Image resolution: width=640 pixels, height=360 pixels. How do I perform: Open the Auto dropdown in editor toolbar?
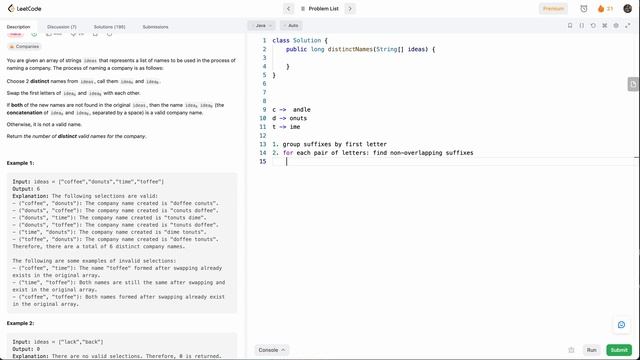click(x=291, y=26)
